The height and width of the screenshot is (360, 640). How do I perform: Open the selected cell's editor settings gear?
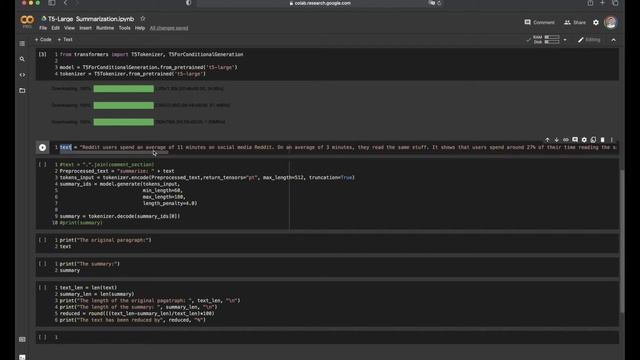584,140
